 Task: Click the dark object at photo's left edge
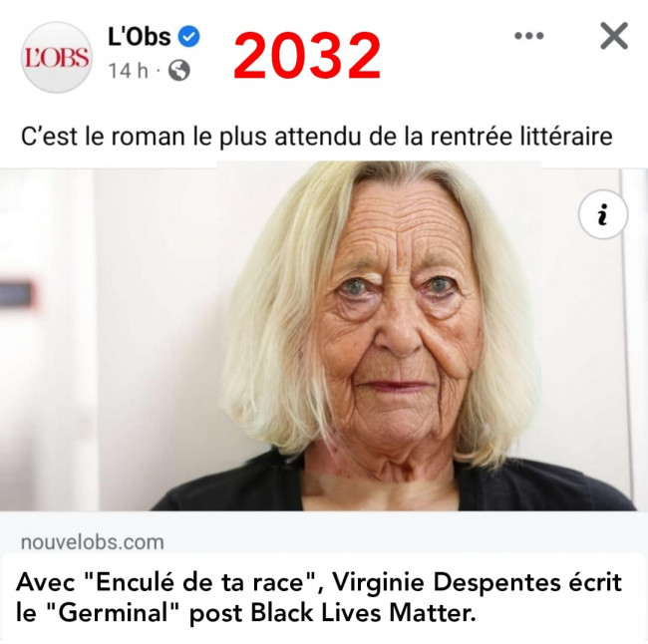tap(16, 294)
